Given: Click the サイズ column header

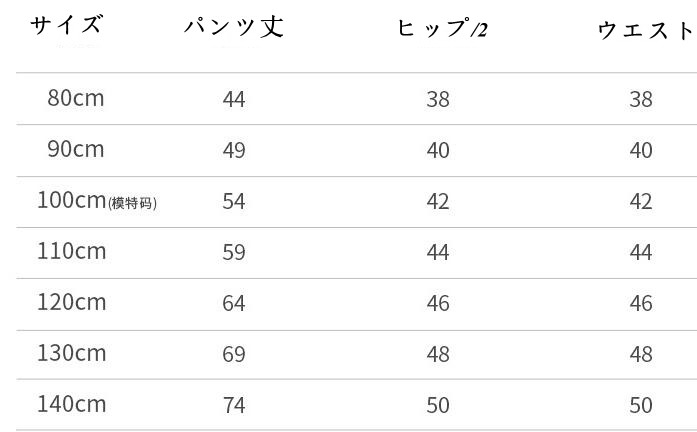Looking at the screenshot, I should tap(66, 26).
